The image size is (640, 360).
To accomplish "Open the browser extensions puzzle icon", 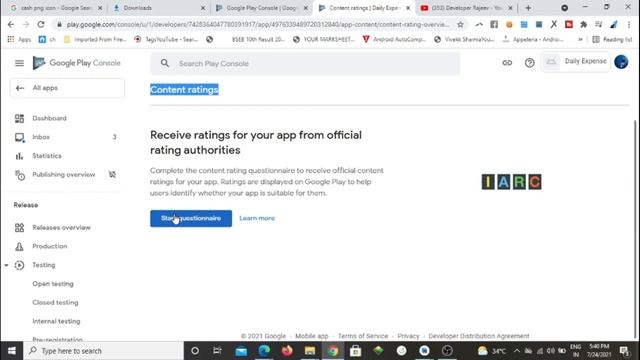I will tap(584, 24).
